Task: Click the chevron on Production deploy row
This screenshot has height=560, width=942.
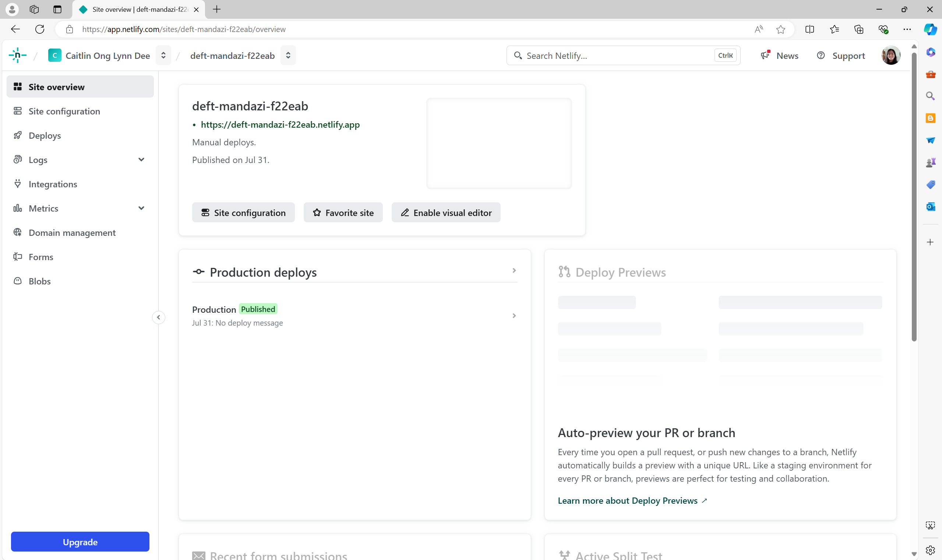Action: point(514,315)
